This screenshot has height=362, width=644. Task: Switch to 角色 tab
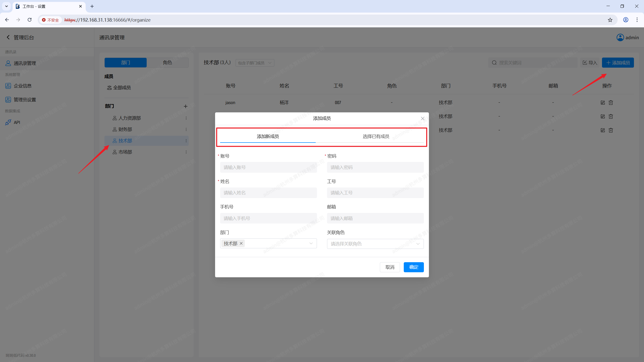167,63
